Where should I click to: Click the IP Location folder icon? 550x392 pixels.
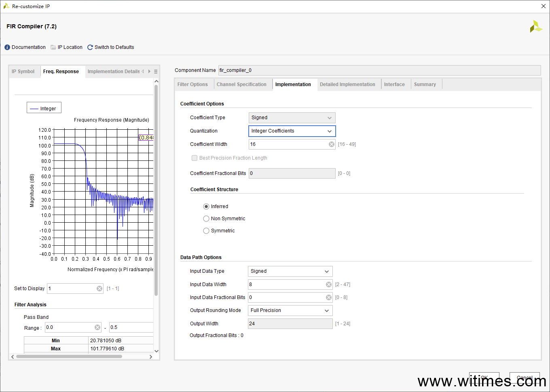click(53, 47)
